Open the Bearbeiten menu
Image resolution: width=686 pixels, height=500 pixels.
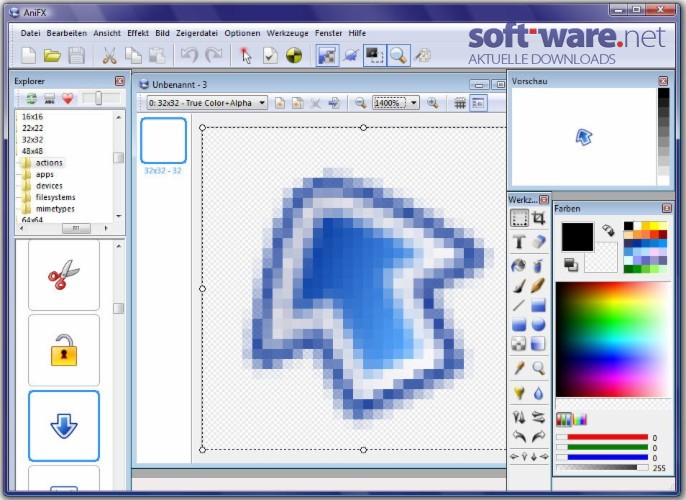[x=66, y=33]
